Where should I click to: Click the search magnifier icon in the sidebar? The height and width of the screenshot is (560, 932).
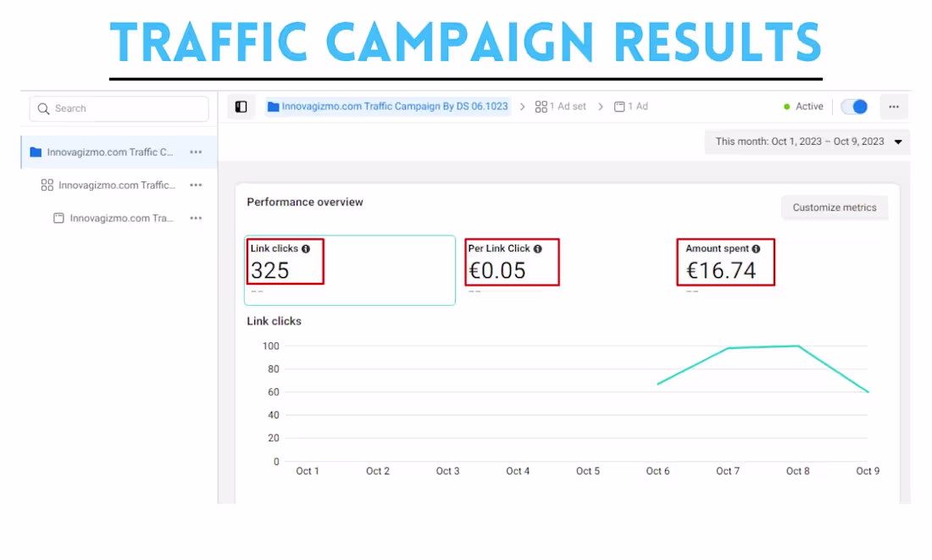pyautogui.click(x=43, y=108)
